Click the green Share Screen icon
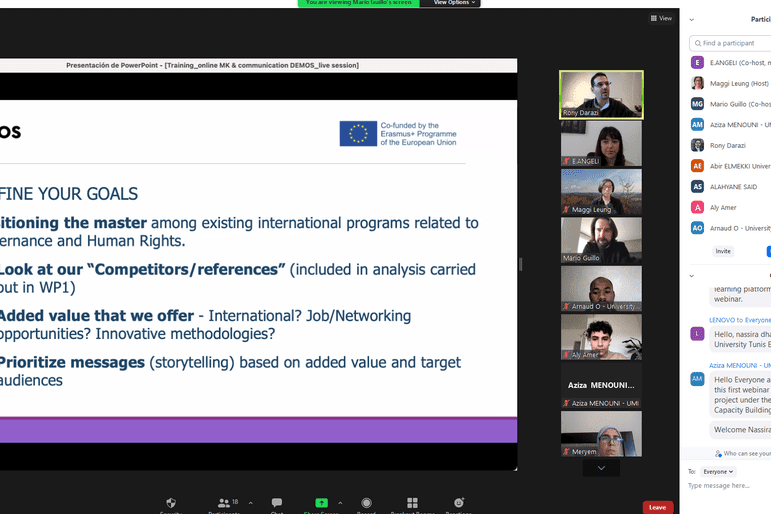Screen dimensions: 771x514 pyautogui.click(x=321, y=503)
